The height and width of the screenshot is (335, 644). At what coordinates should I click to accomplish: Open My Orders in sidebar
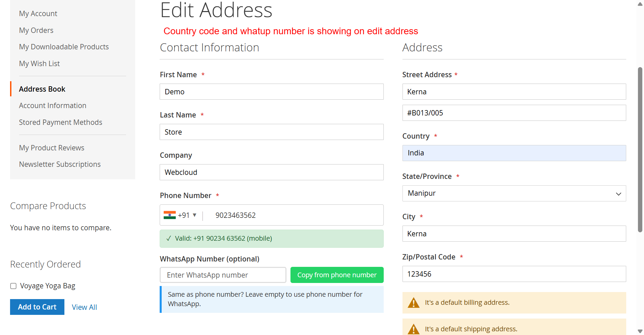[36, 31]
